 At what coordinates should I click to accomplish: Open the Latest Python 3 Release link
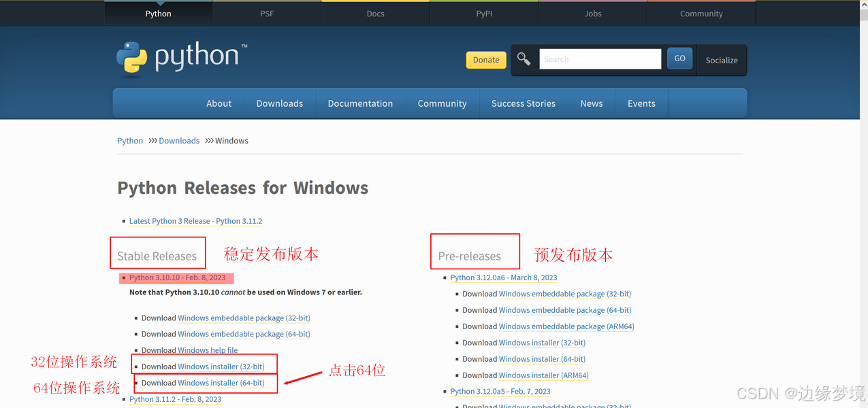point(196,220)
